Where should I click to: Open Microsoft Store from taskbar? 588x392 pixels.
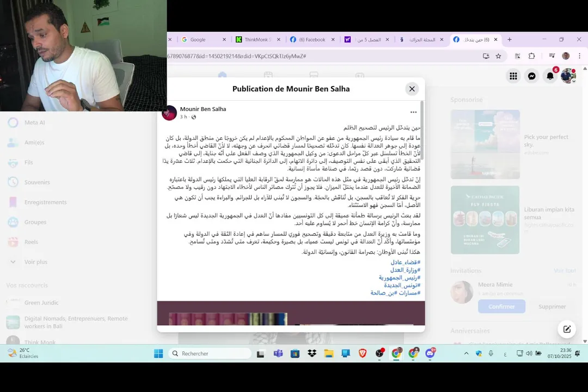(295, 353)
